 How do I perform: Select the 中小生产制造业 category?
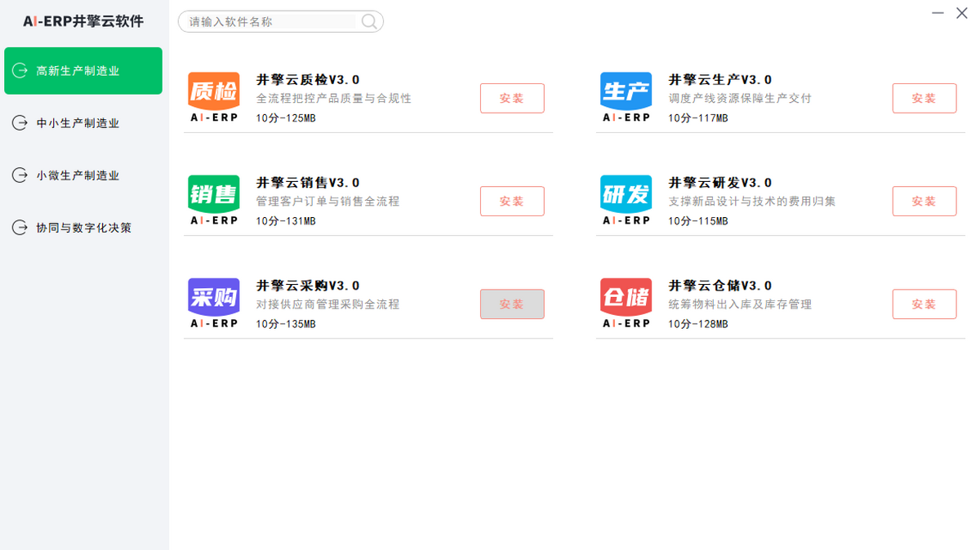pos(83,123)
